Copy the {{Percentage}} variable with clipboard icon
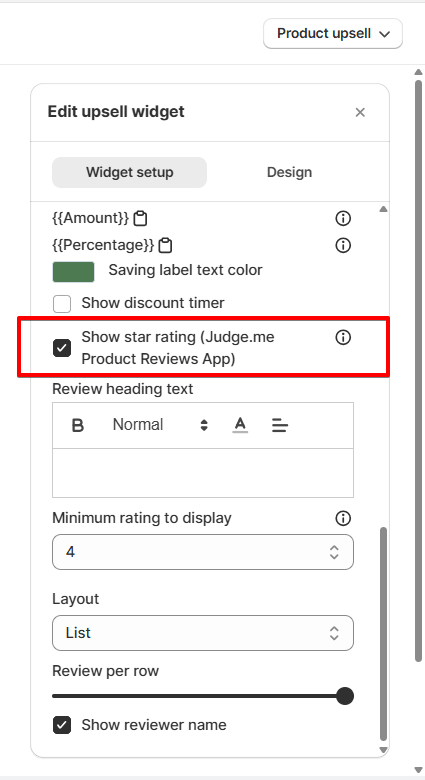The width and height of the screenshot is (425, 780). 166,245
